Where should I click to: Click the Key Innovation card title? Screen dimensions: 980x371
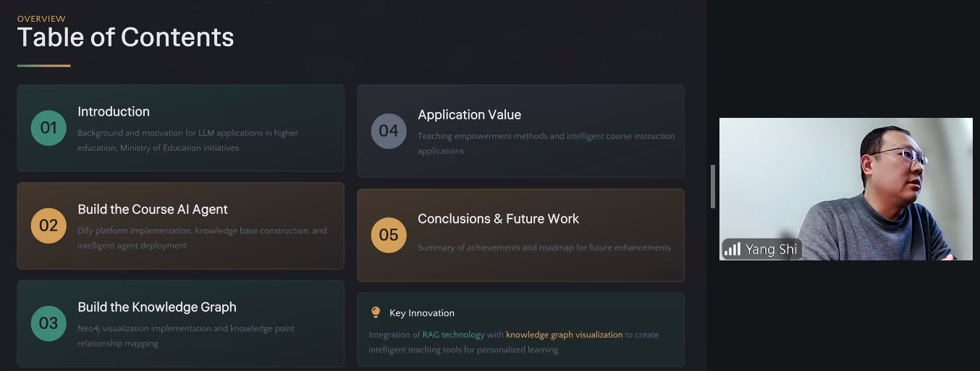pos(422,313)
